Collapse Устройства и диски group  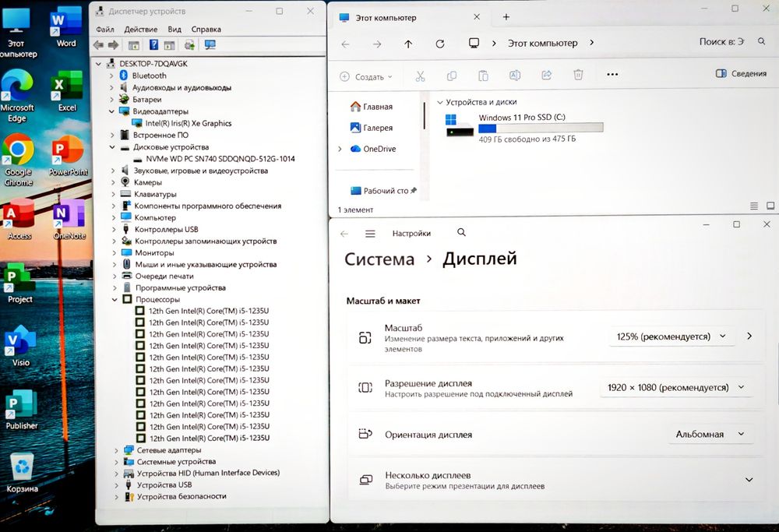point(439,102)
